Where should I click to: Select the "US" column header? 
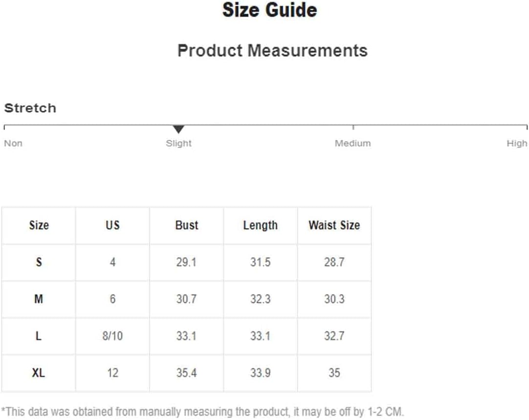coord(112,225)
